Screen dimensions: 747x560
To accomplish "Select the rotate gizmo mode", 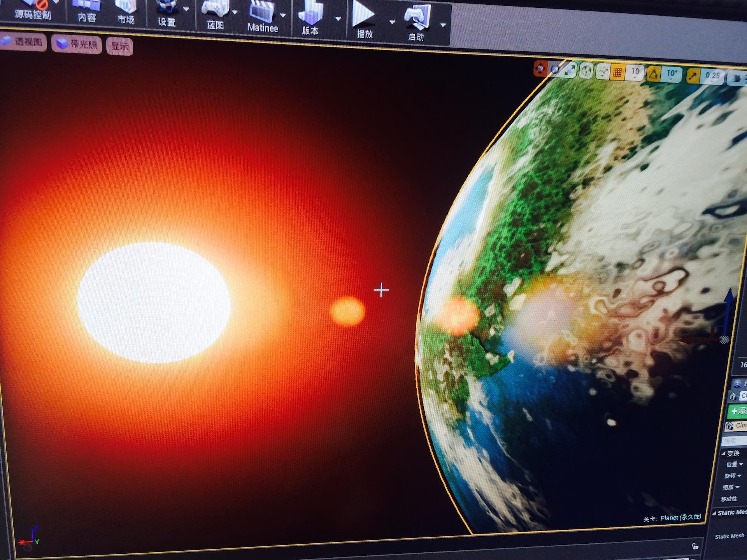I will (554, 70).
